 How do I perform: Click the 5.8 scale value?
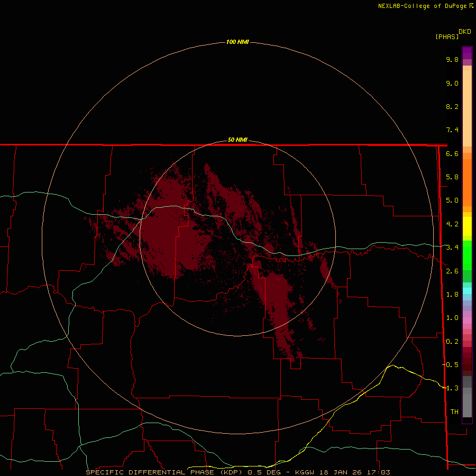pyautogui.click(x=452, y=177)
